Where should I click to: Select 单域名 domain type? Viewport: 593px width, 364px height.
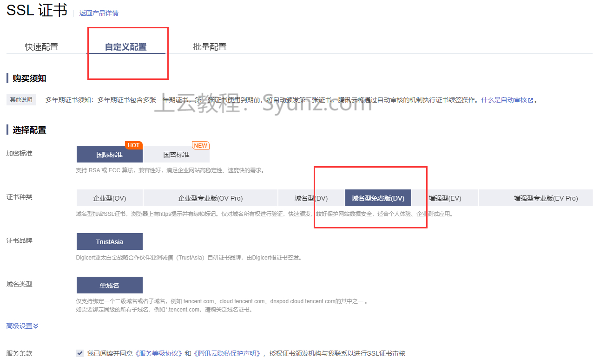point(110,285)
